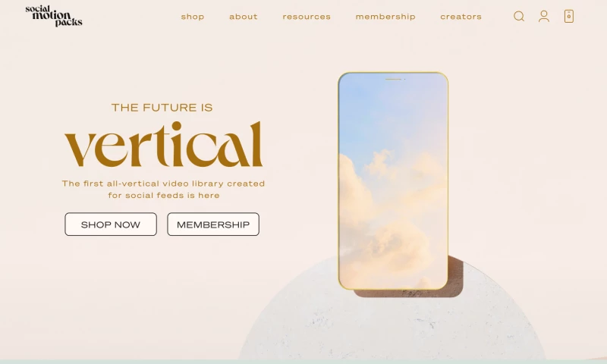This screenshot has width=607, height=364.
Task: Open the user account icon
Action: 544,16
